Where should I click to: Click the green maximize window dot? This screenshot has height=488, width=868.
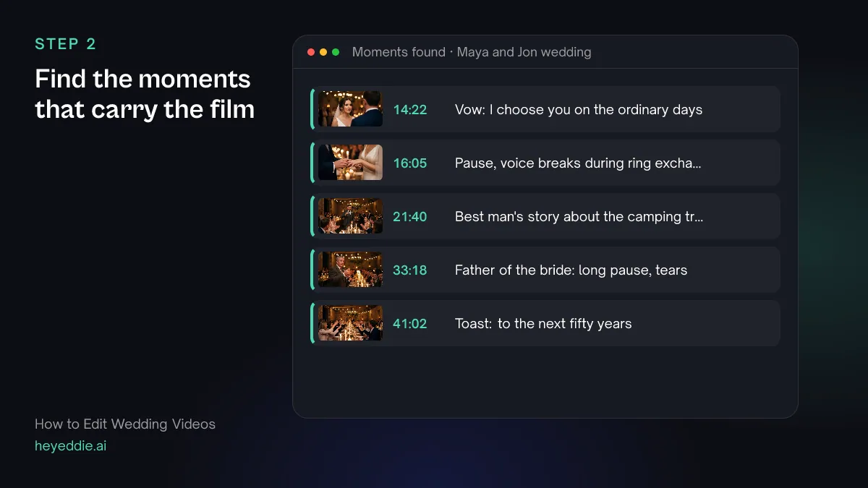tap(336, 52)
